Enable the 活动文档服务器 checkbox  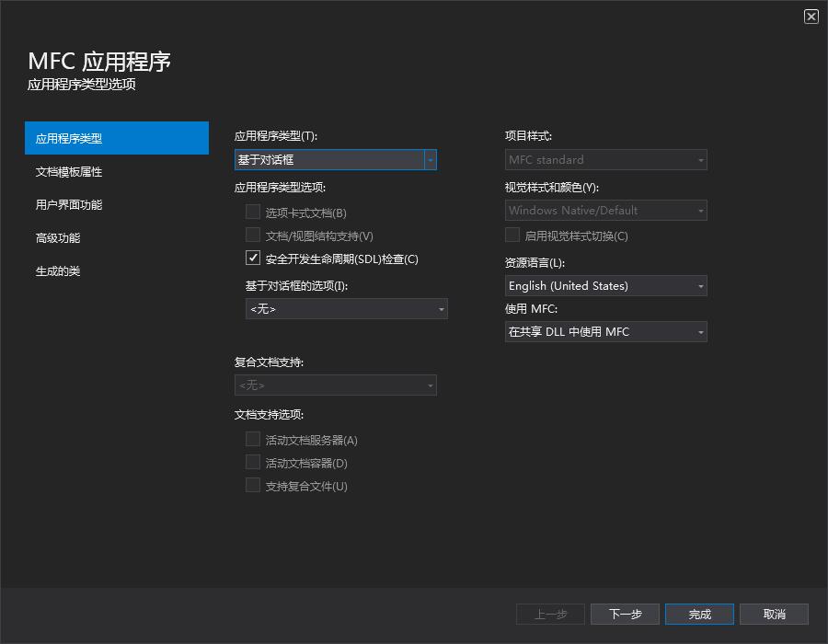coord(253,439)
